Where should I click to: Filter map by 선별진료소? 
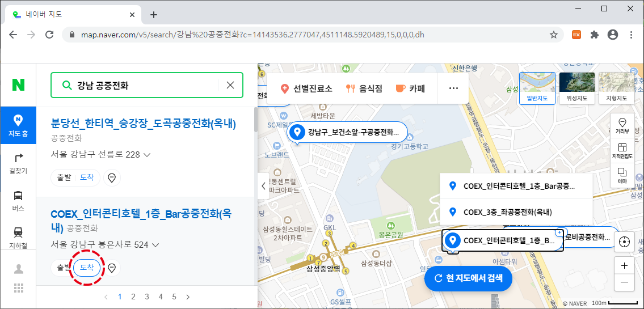[x=306, y=88]
